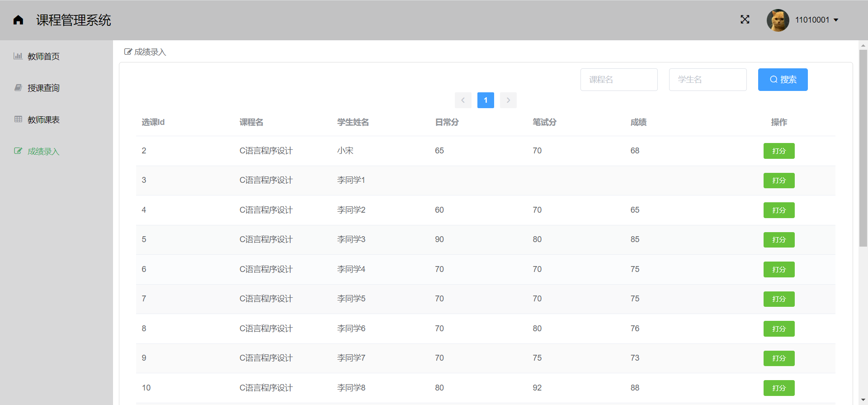Screen dimensions: 868x405
Task: Click student name 李同学3
Action: coord(351,239)
